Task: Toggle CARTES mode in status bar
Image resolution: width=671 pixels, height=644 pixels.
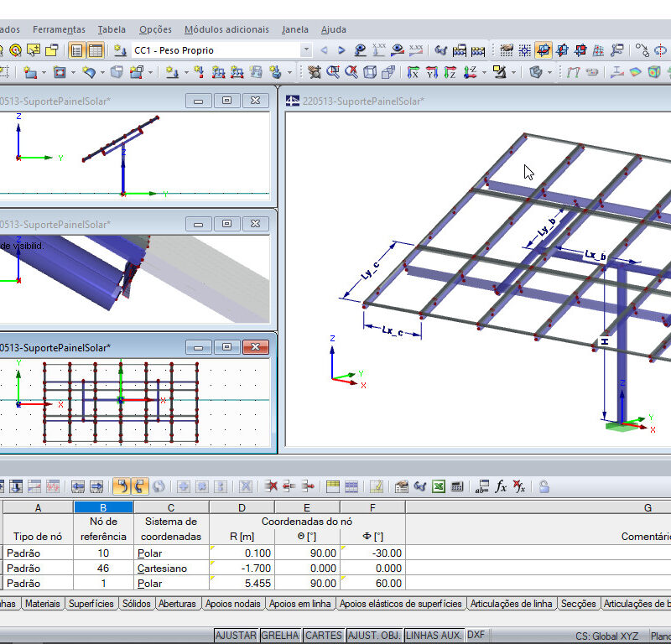Action: 324,635
